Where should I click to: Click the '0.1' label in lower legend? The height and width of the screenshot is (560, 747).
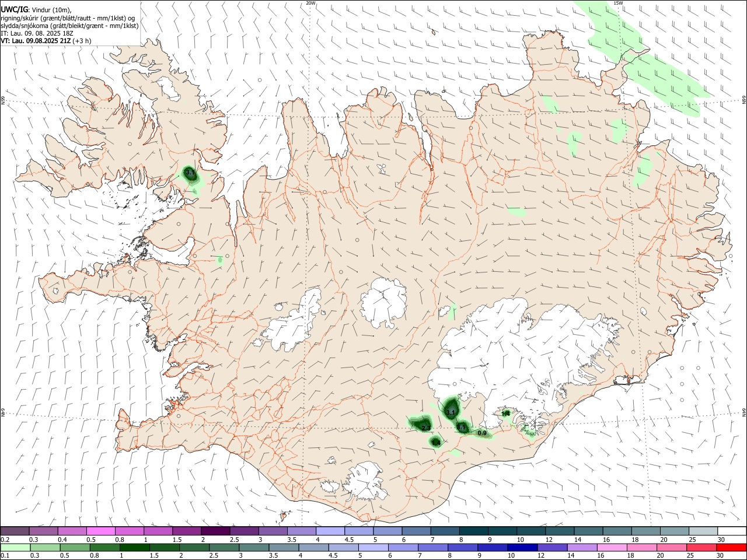tap(5, 555)
